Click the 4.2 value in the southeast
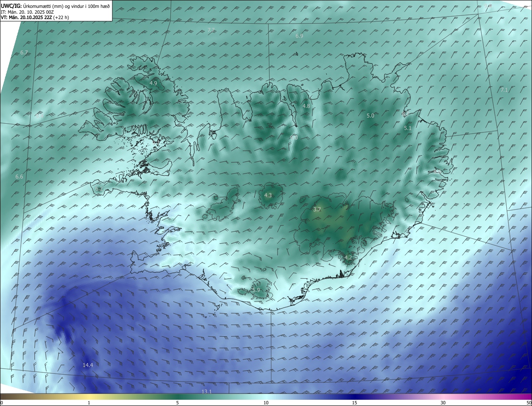Viewport: 532px width, 406px height. 348,258
